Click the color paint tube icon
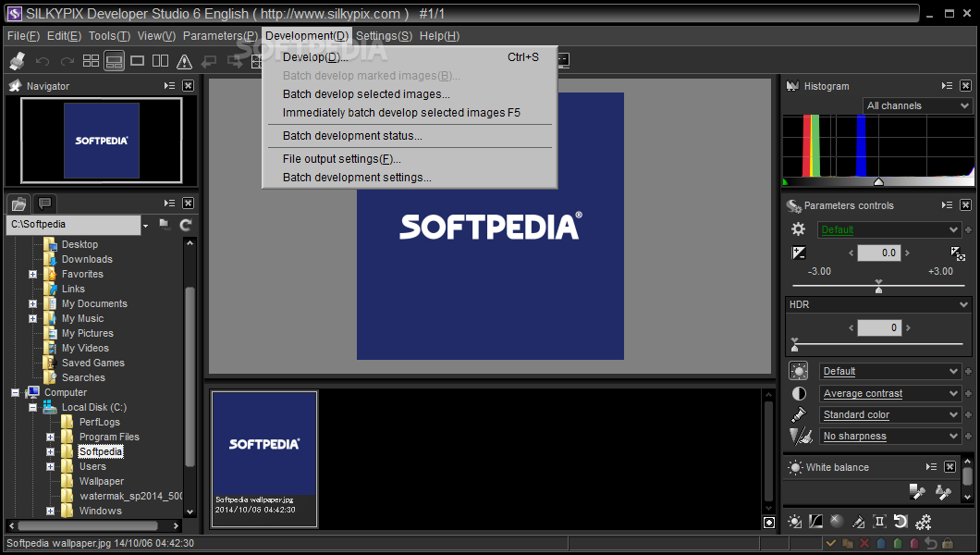The height and width of the screenshot is (555, 980). tap(799, 414)
